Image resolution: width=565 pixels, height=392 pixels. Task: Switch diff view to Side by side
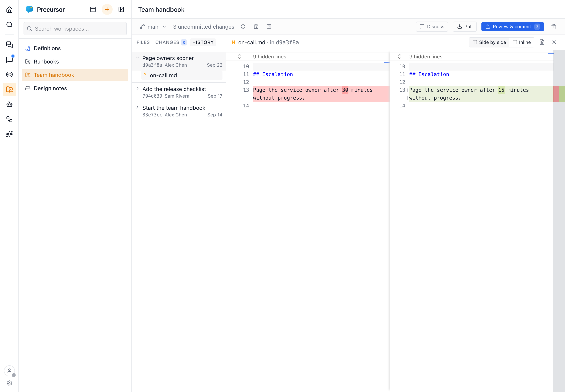point(489,42)
